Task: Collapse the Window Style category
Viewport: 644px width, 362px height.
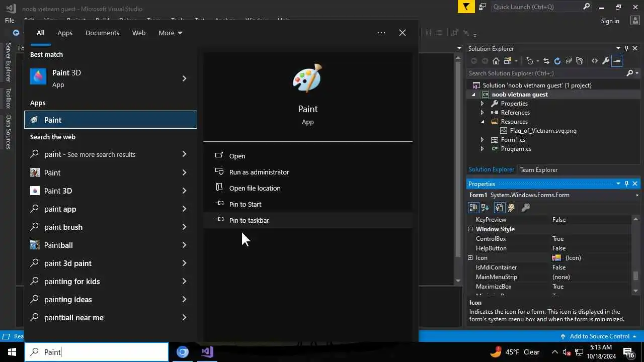Action: [470, 229]
